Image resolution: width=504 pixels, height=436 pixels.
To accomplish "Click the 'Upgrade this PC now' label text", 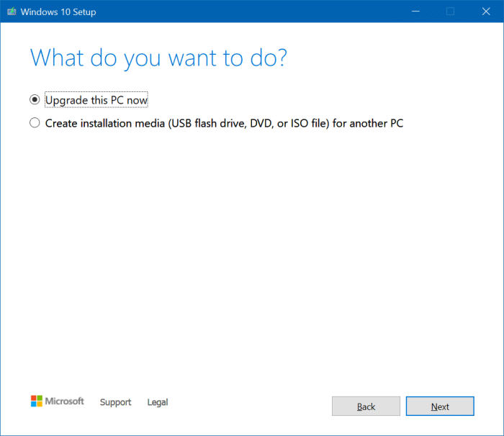I will (x=96, y=100).
